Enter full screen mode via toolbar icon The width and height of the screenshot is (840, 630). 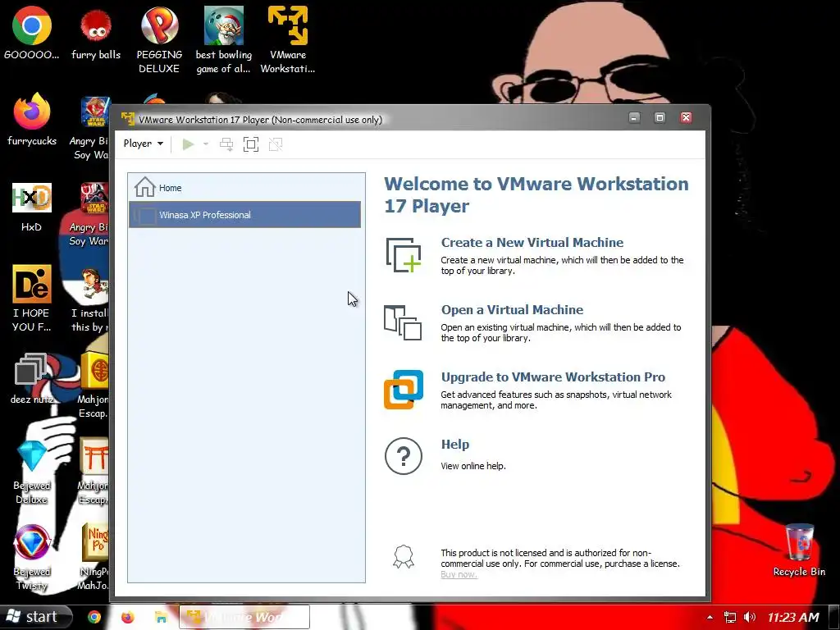click(251, 144)
